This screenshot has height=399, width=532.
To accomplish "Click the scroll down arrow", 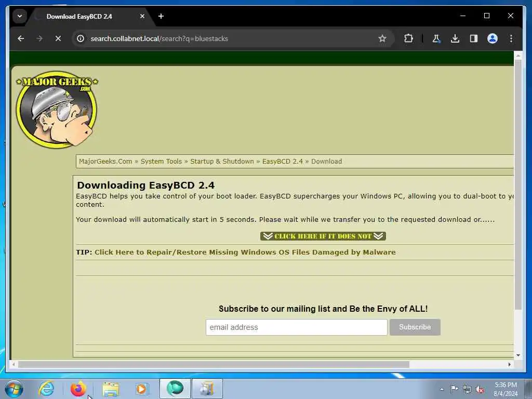I will [x=518, y=355].
